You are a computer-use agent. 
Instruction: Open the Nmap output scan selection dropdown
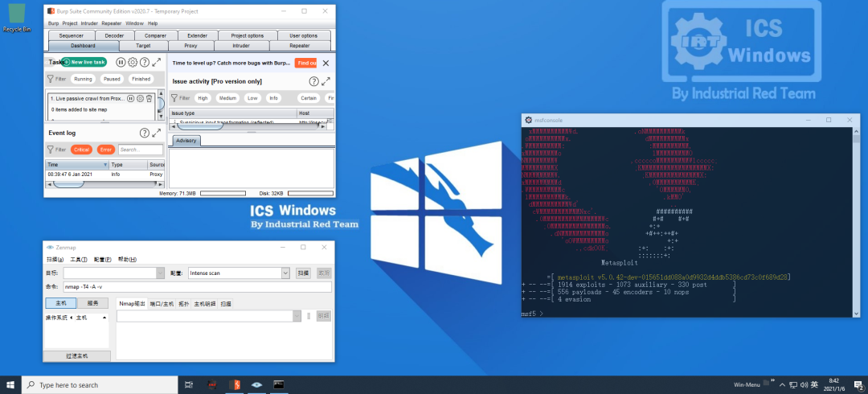point(296,316)
